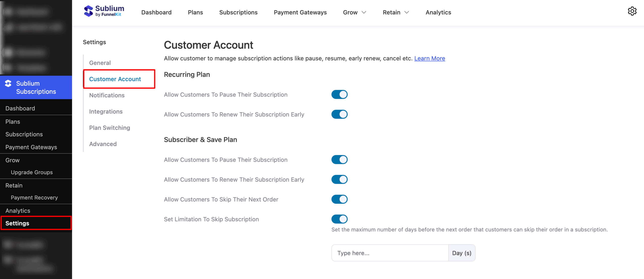
Task: Click the days input field below skip limitation
Action: pyautogui.click(x=390, y=253)
